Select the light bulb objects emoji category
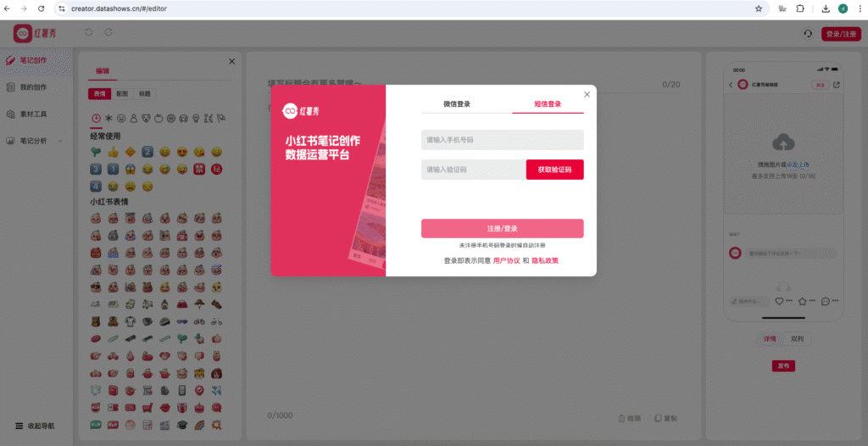 click(196, 118)
